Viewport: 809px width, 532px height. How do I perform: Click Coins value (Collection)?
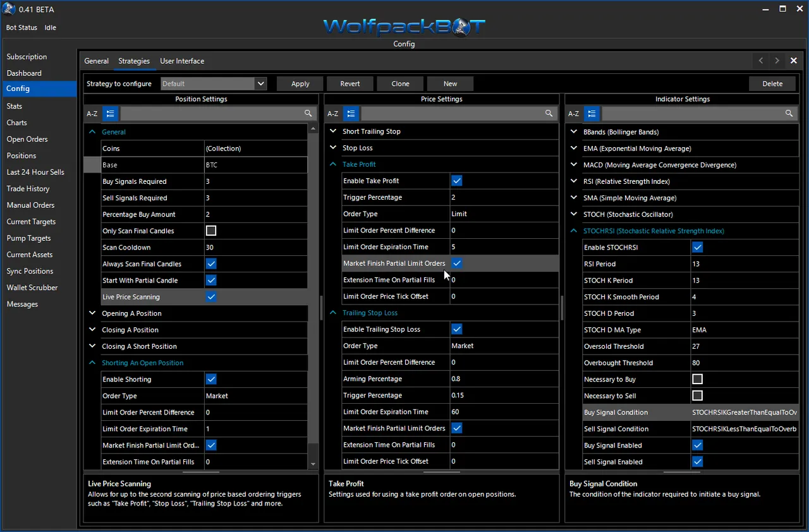256,148
